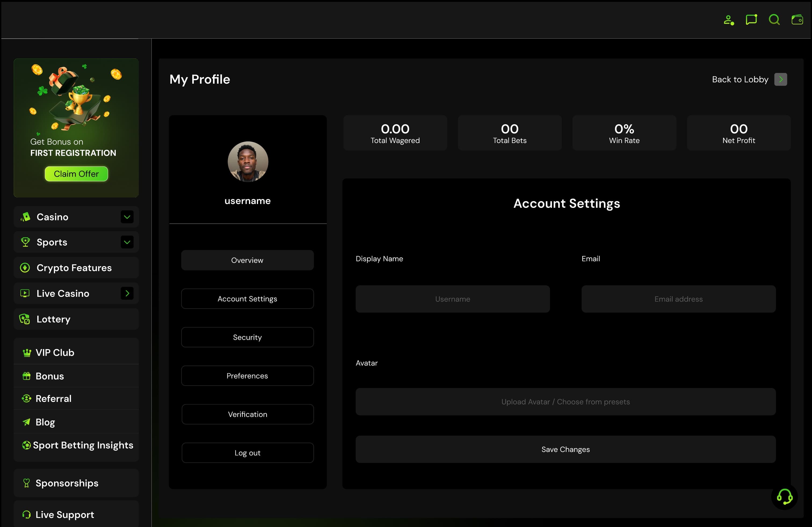
Task: Open the Security tab
Action: [x=247, y=337]
